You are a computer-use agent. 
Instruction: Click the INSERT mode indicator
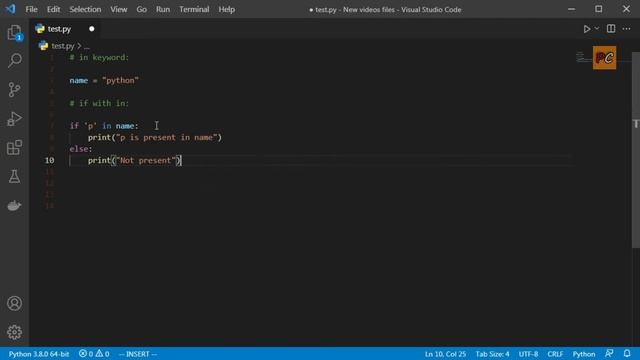click(x=138, y=354)
